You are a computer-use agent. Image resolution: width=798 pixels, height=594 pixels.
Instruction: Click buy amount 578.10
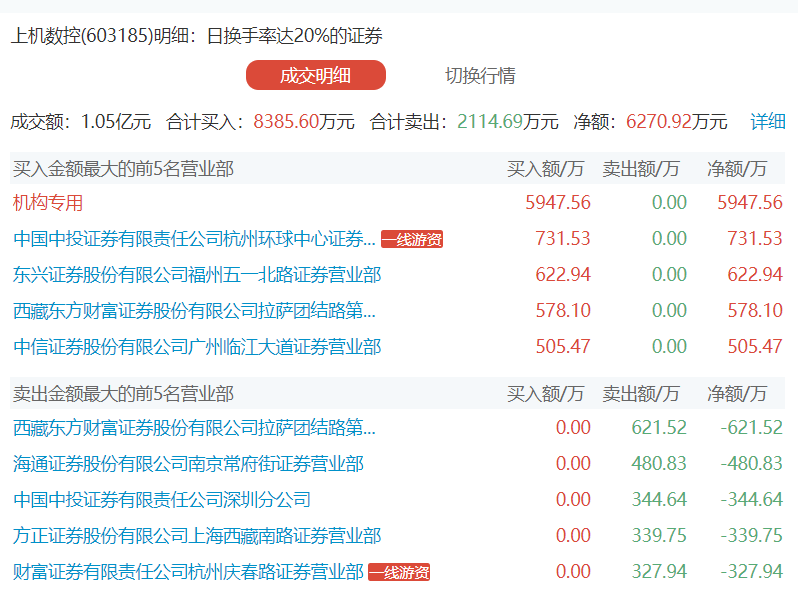click(563, 310)
